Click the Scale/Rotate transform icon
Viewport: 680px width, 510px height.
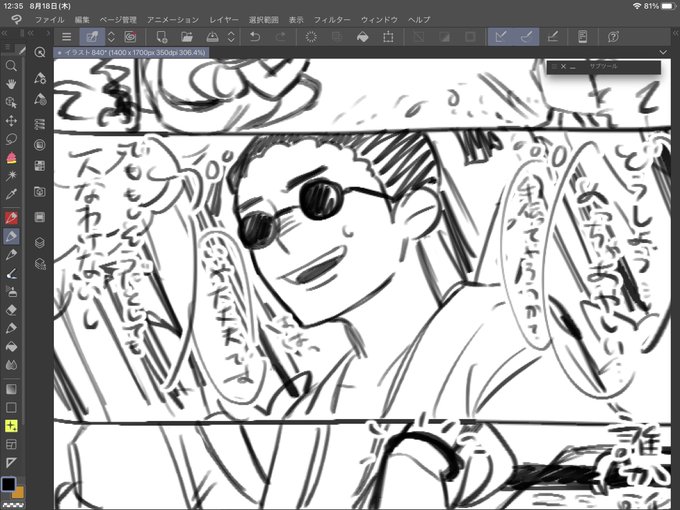388,37
